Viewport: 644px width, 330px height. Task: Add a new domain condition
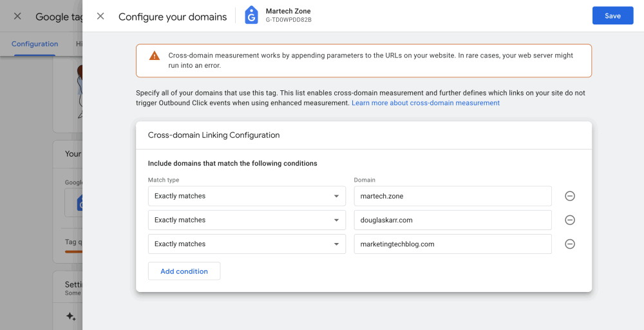[x=184, y=271]
